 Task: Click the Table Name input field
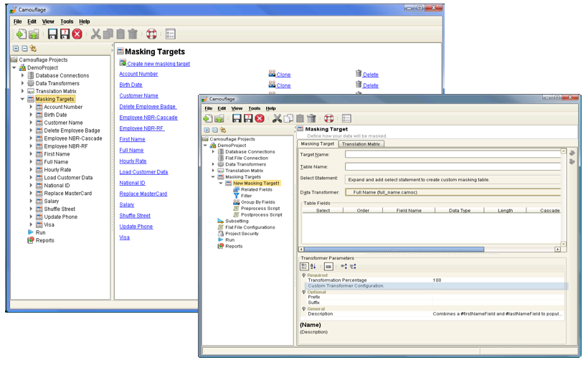pyautogui.click(x=452, y=166)
